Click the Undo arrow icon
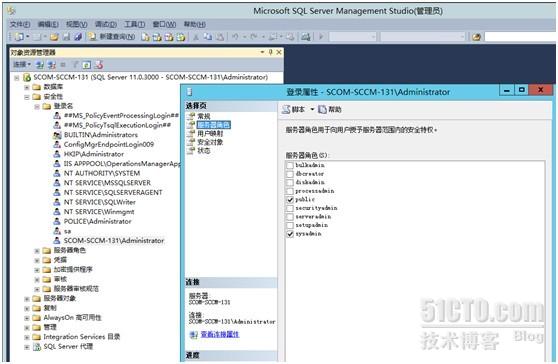 click(235, 37)
